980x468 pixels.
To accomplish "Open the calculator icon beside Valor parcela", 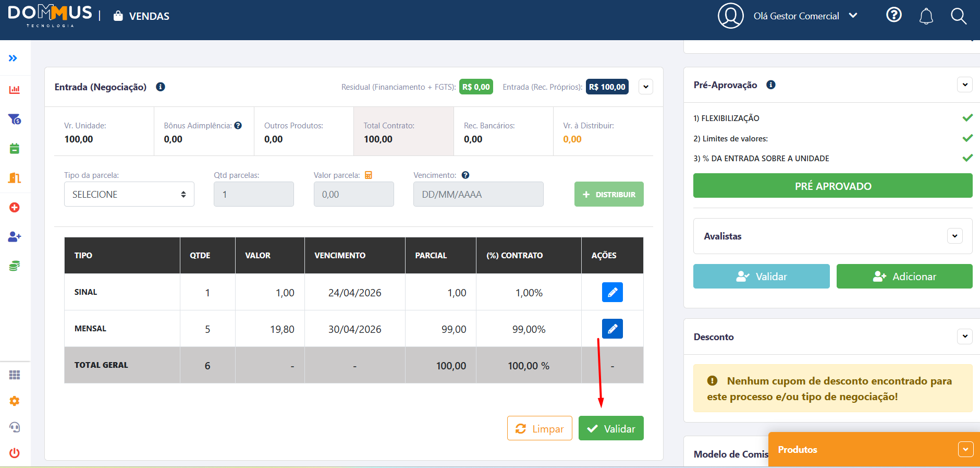I will (369, 175).
